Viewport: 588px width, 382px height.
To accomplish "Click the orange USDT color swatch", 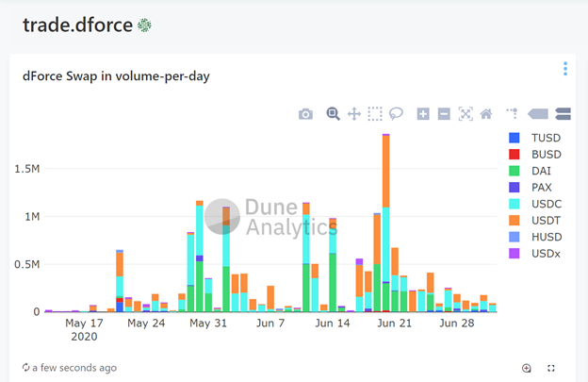I will point(514,221).
